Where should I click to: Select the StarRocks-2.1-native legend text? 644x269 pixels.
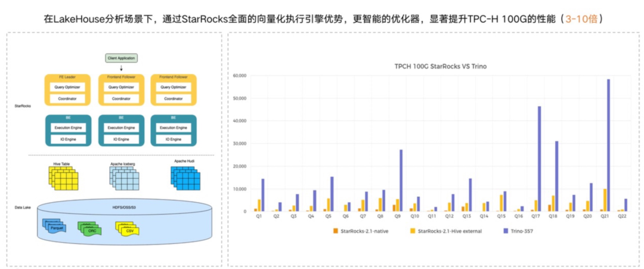pos(365,231)
